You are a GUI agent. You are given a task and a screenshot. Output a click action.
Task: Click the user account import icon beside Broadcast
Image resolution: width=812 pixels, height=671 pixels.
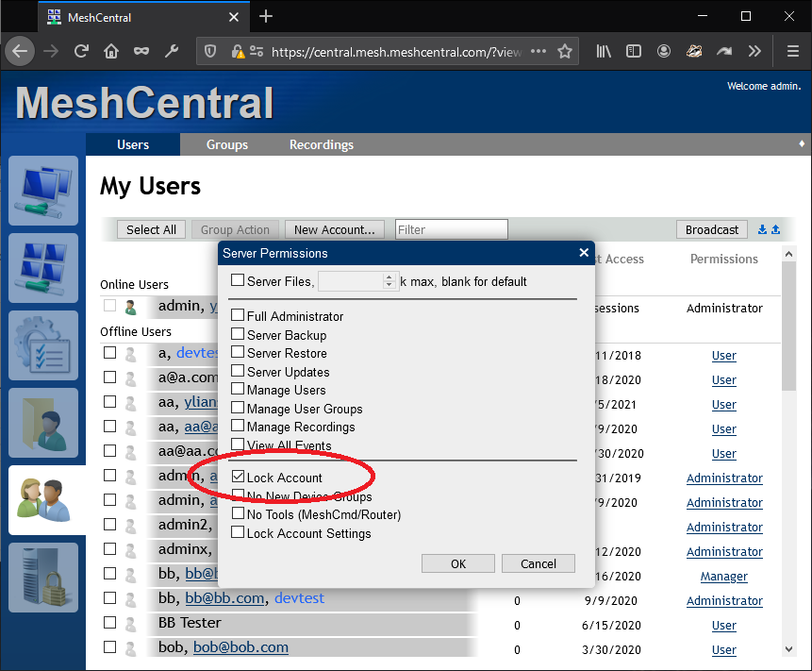coord(773,229)
